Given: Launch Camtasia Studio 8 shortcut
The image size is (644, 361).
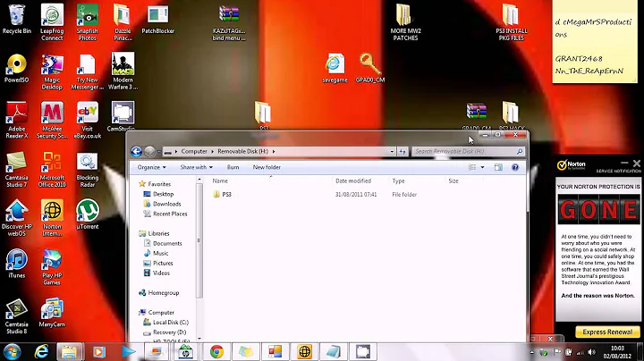Looking at the screenshot, I should pos(16,315).
